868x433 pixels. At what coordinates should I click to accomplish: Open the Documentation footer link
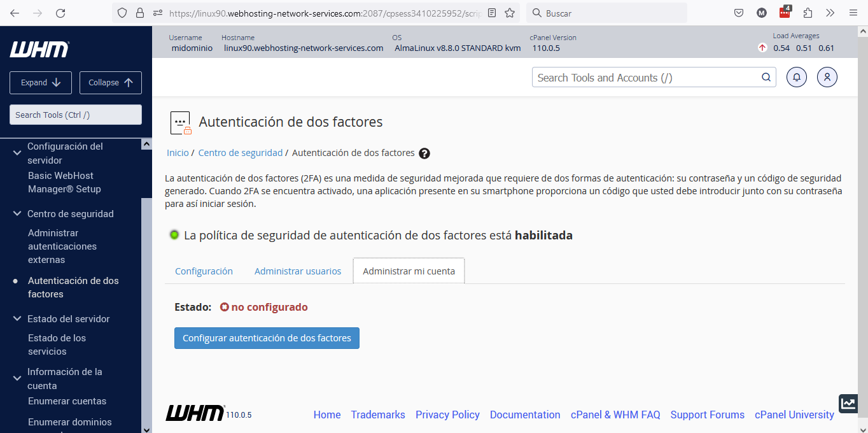click(525, 415)
